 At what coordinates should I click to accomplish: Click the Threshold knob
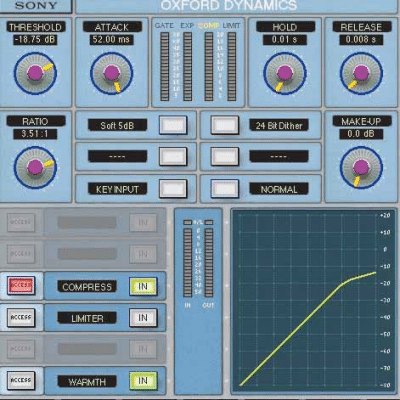35,73
